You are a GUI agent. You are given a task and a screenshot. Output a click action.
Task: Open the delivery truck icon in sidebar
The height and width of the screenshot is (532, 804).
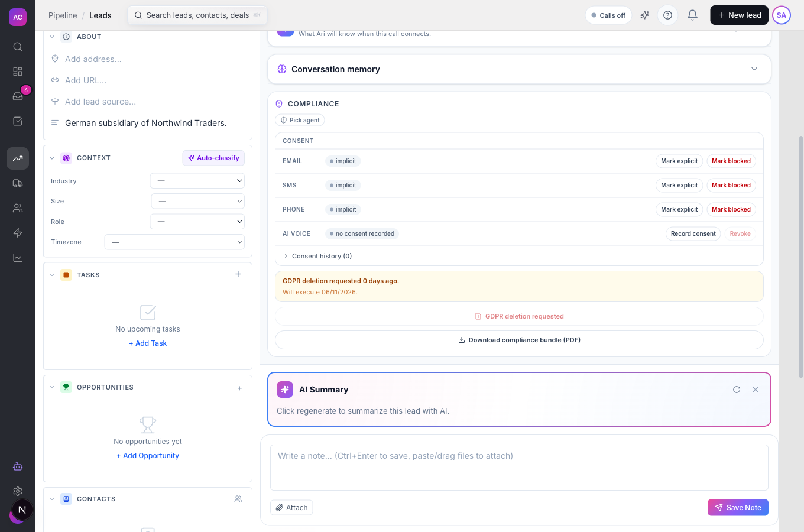[18, 183]
